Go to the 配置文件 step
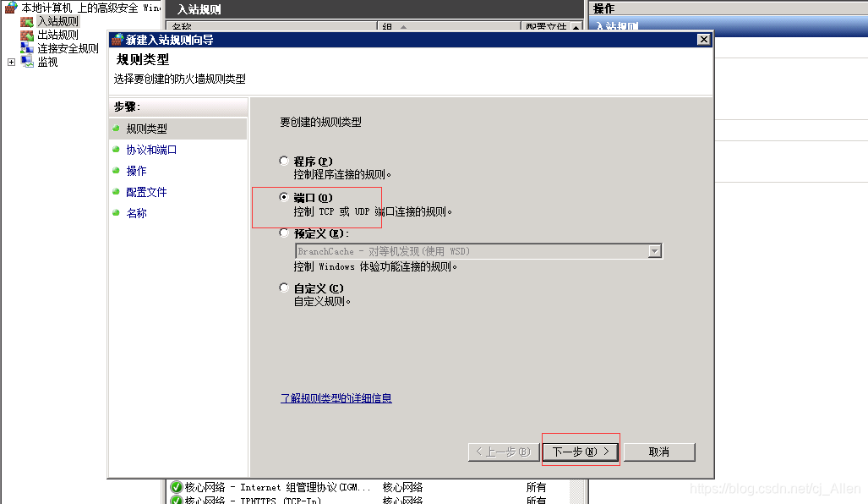 point(146,192)
